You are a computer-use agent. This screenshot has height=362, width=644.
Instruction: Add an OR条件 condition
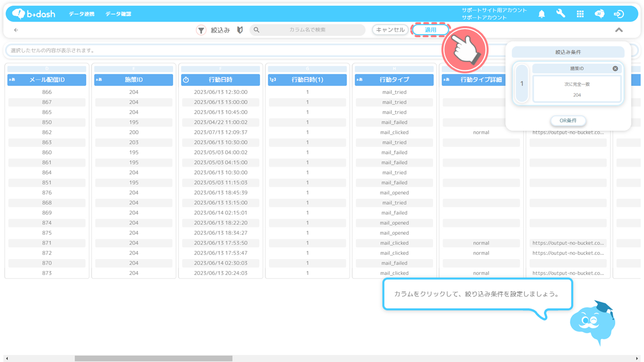(568, 121)
